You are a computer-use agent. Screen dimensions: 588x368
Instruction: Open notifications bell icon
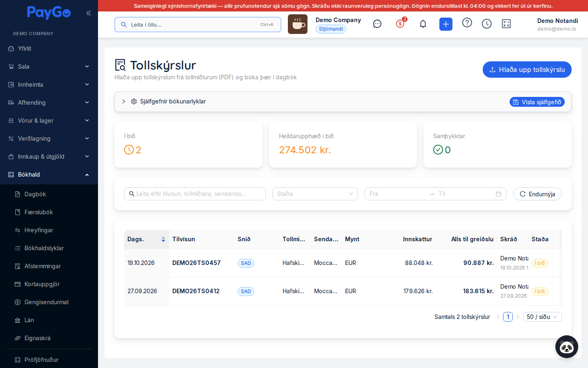click(423, 24)
